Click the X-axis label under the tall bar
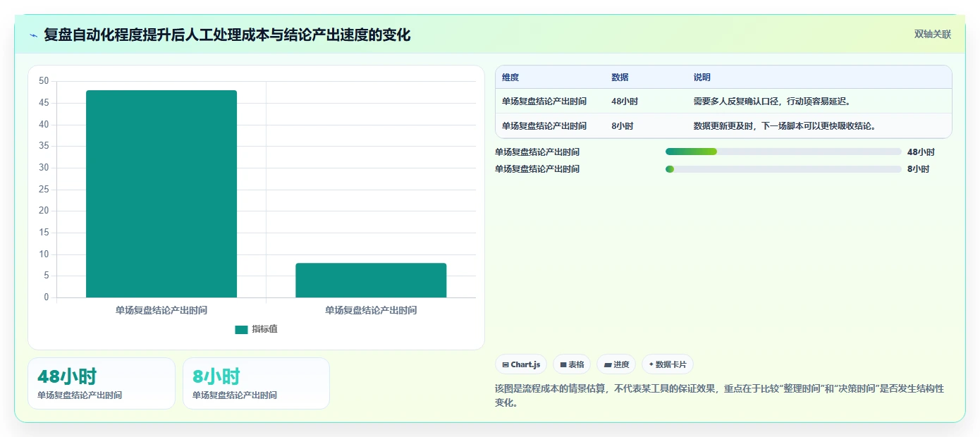Image resolution: width=980 pixels, height=437 pixels. [x=161, y=310]
